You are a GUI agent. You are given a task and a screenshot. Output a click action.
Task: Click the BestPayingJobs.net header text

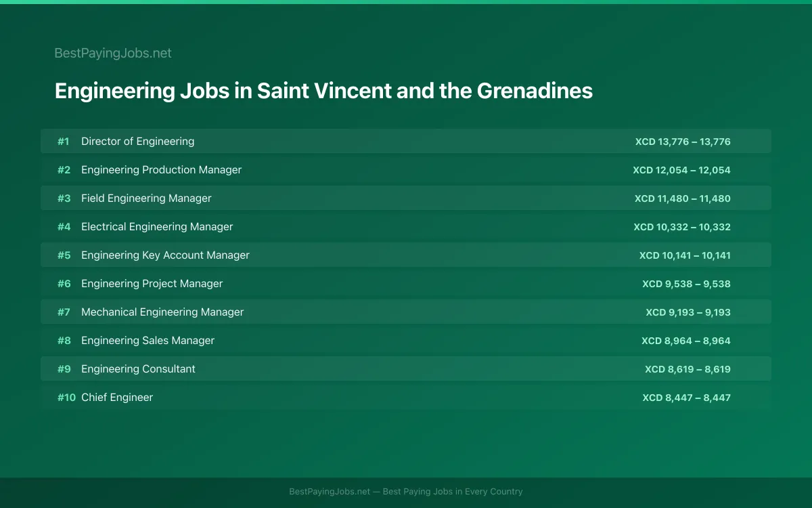click(x=113, y=53)
